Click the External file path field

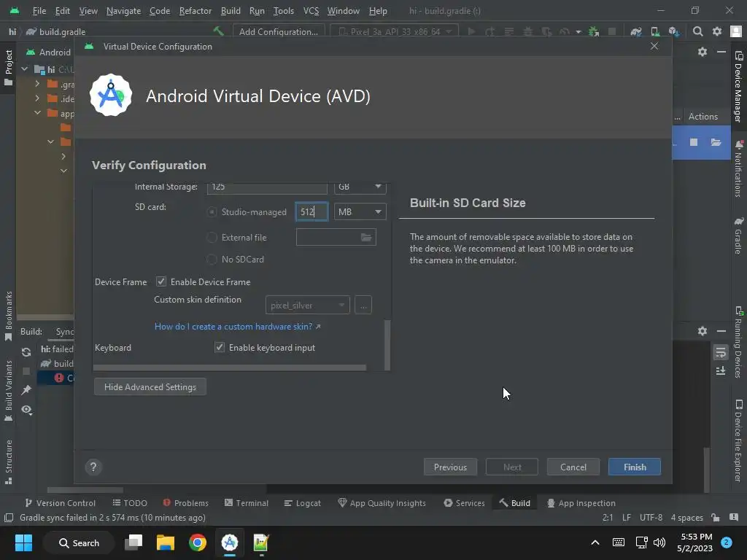[336, 237]
